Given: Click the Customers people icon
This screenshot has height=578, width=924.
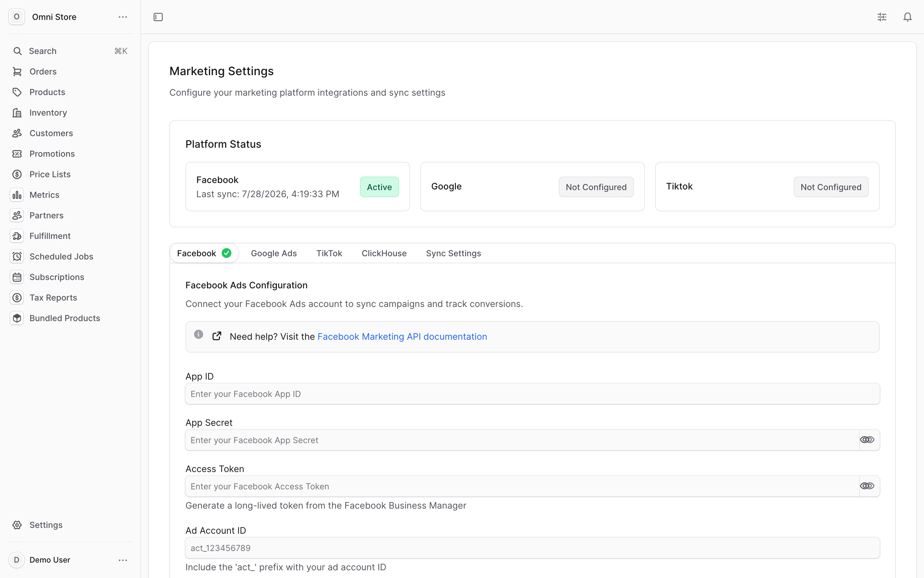Looking at the screenshot, I should [17, 133].
